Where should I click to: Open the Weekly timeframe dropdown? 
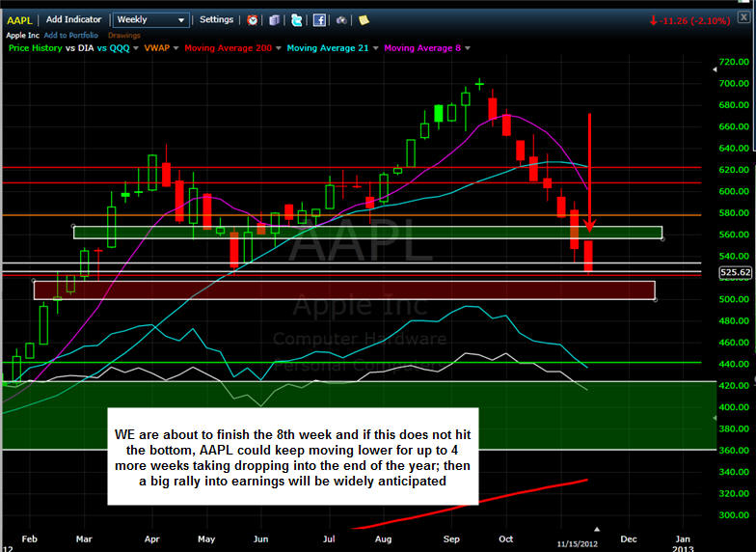[x=150, y=19]
